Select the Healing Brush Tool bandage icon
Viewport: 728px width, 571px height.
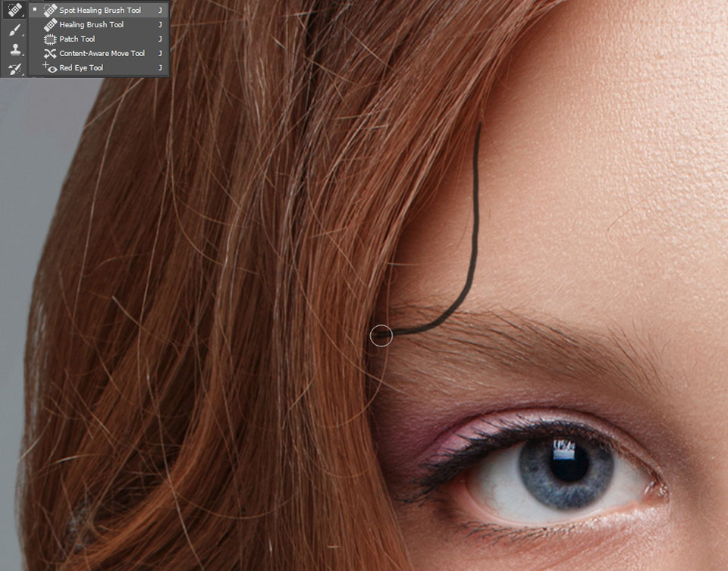click(x=49, y=24)
